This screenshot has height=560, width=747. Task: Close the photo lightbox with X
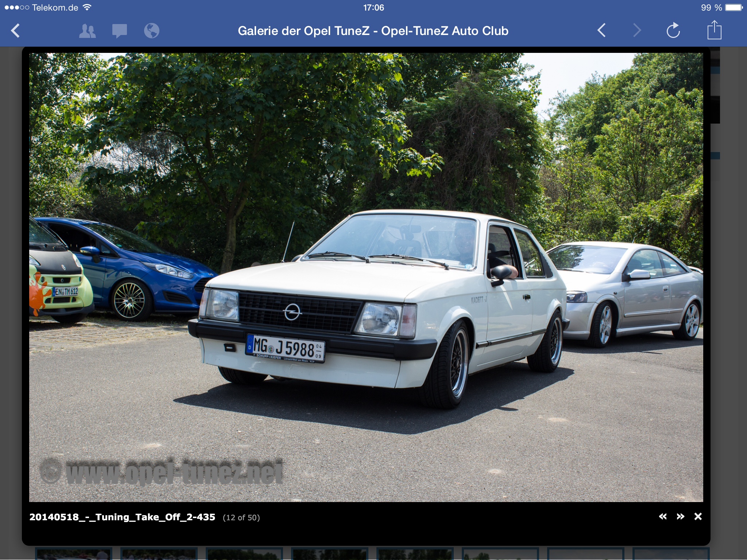pyautogui.click(x=698, y=517)
